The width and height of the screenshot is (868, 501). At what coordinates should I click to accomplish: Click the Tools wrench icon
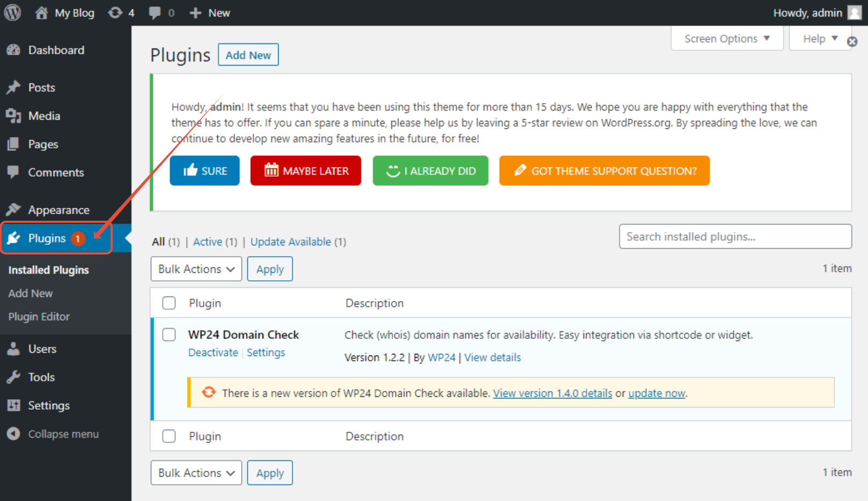tap(13, 377)
